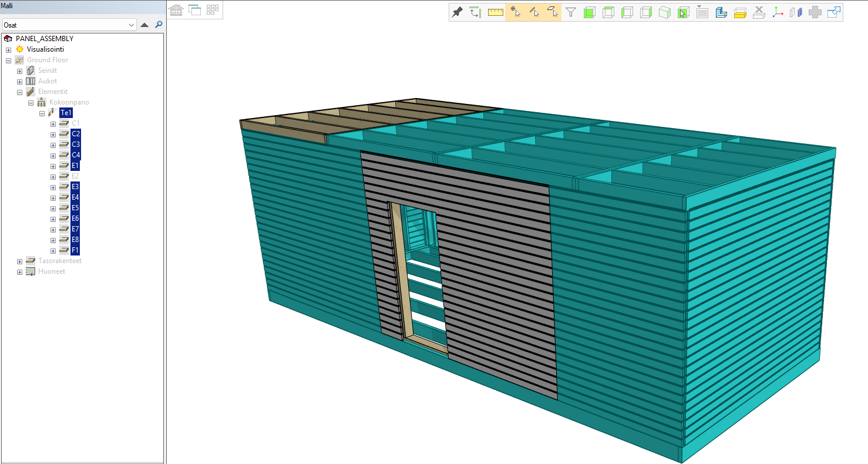Click the blue L-shaped solid icon
Image resolution: width=868 pixels, height=464 pixels.
pyautogui.click(x=721, y=12)
